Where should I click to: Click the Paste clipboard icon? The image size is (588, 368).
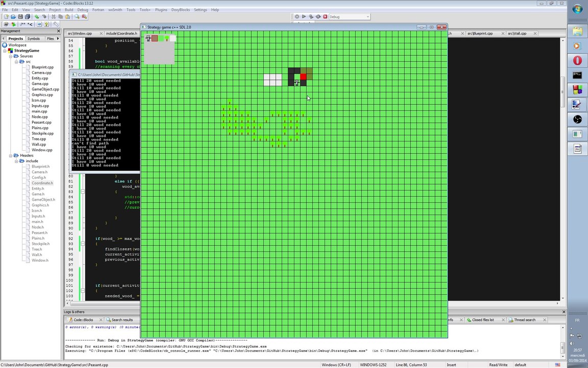click(67, 16)
